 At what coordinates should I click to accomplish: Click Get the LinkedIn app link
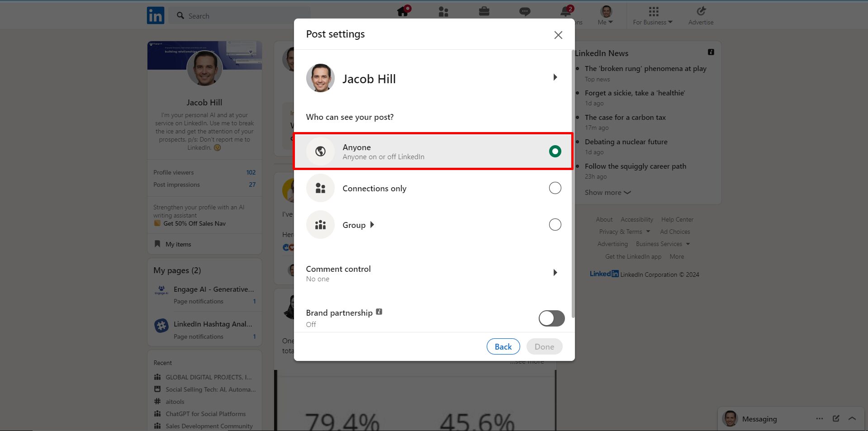tap(633, 256)
